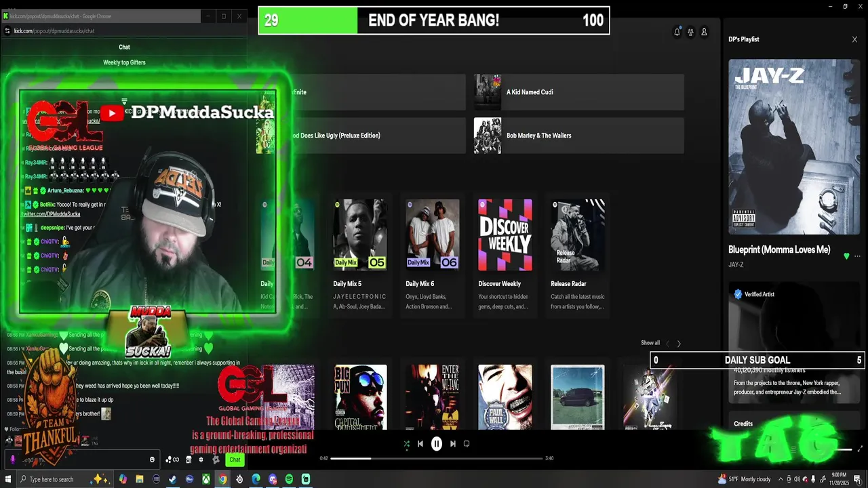
Task: Open Steam from the taskbar
Action: coord(172,479)
